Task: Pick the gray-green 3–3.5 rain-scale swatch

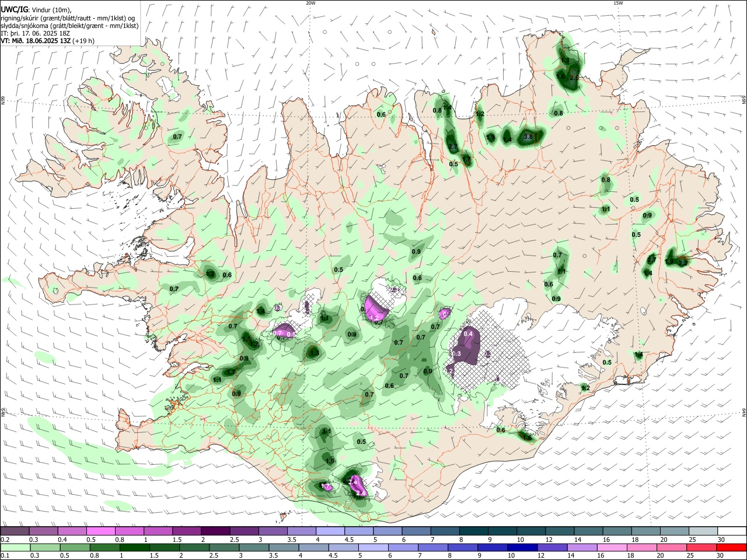Action: click(x=254, y=547)
